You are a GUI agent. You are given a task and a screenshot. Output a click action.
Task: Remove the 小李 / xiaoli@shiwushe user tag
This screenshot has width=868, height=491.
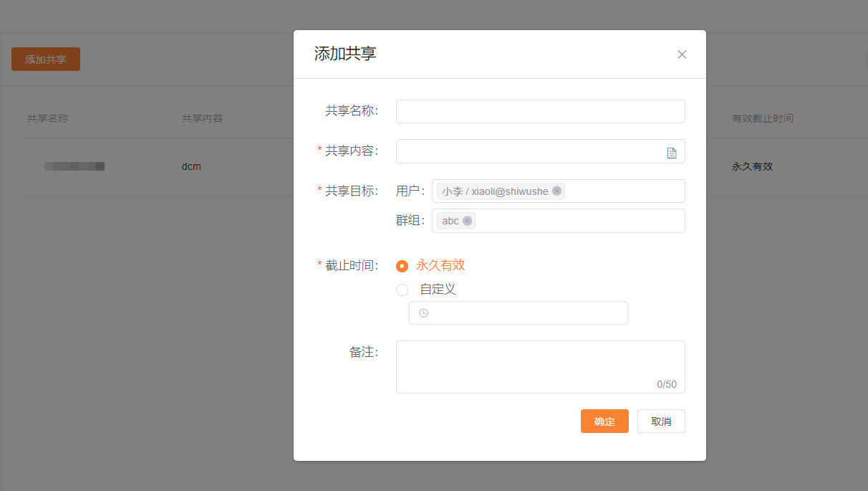point(556,191)
